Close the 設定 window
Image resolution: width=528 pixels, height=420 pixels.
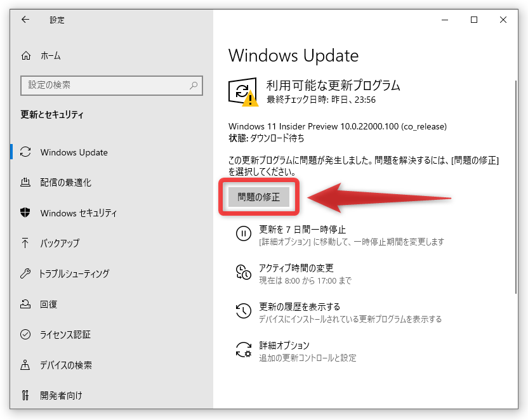[x=503, y=20]
